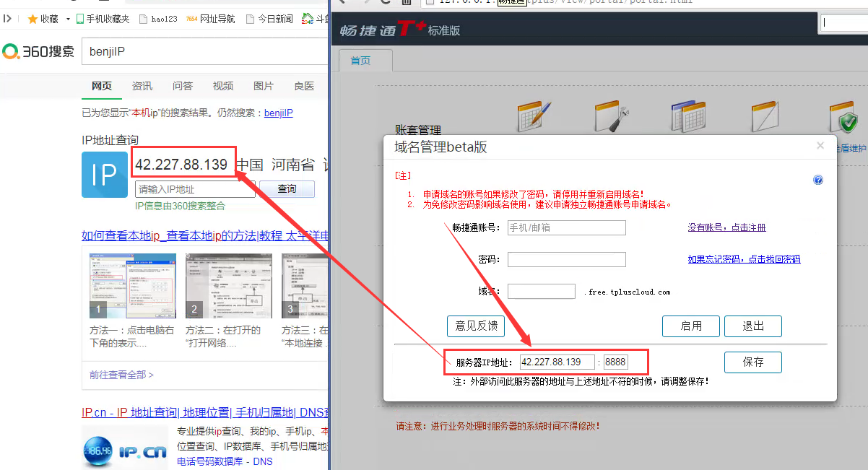Image resolution: width=868 pixels, height=470 pixels.
Task: Click the 密码 password field
Action: click(x=567, y=259)
